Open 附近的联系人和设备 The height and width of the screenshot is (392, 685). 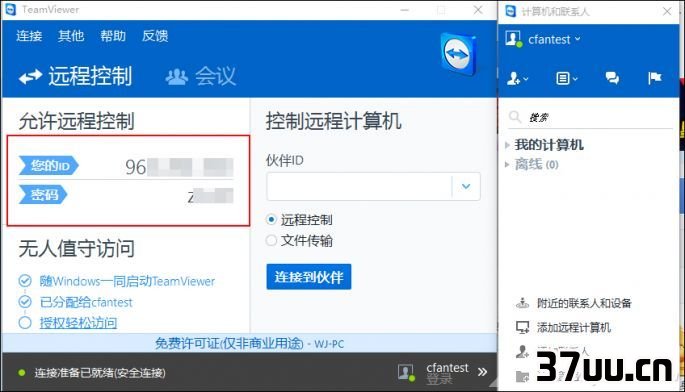pyautogui.click(x=584, y=303)
